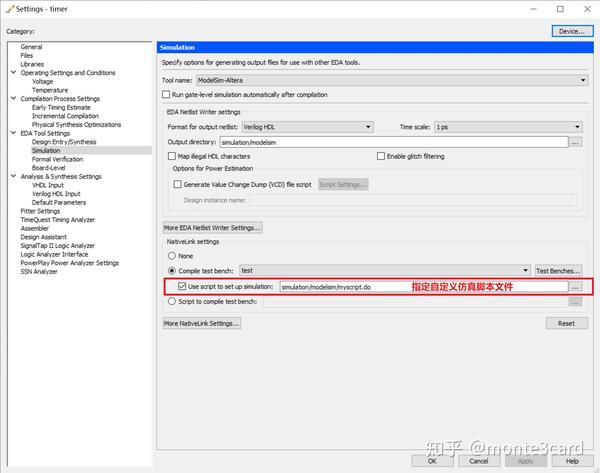Minimize the Settings window
The height and width of the screenshot is (473, 600).
point(534,9)
